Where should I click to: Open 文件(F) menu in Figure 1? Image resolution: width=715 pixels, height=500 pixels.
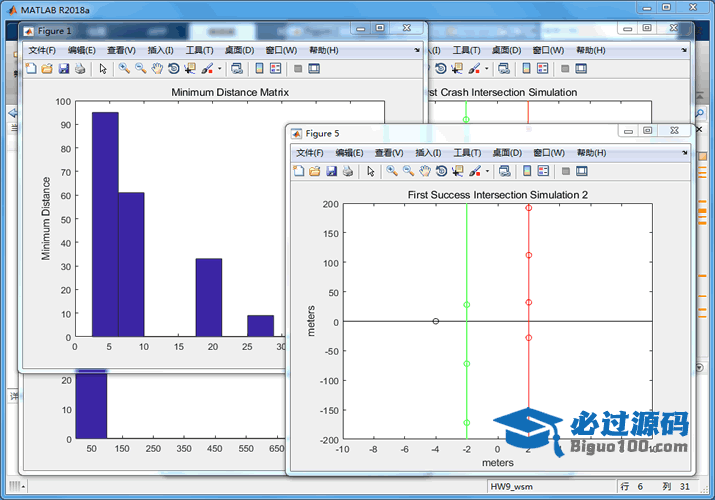tap(43, 50)
